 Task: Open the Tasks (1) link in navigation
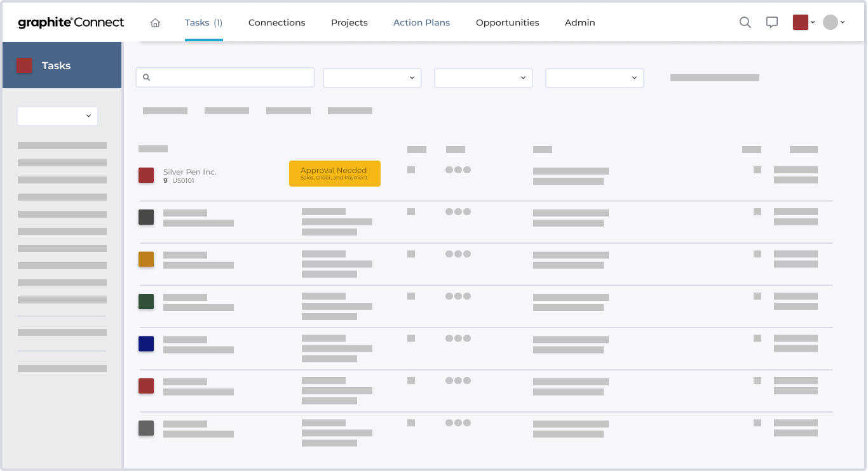coord(203,22)
